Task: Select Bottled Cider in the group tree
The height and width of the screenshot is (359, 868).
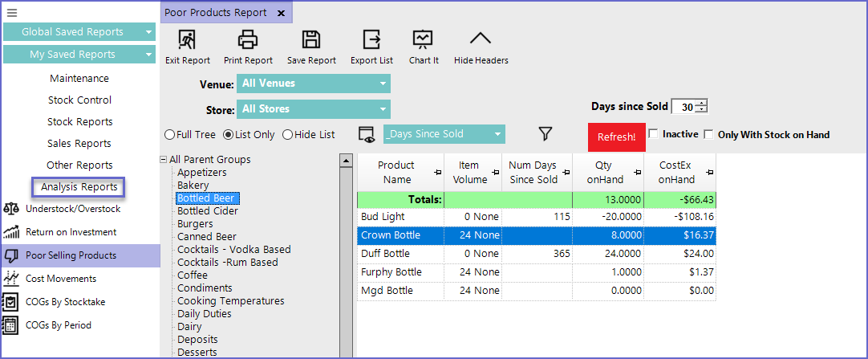Action: (x=207, y=211)
